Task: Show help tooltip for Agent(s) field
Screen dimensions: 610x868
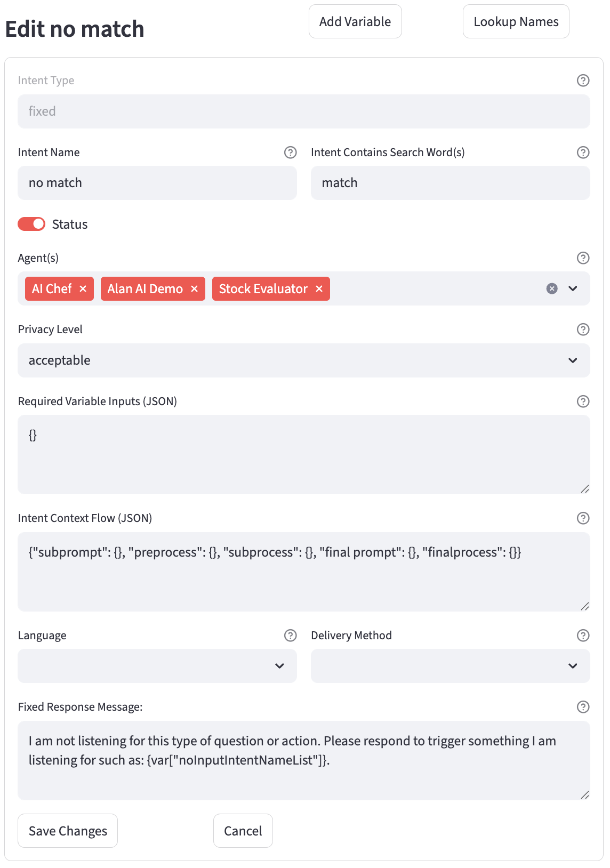Action: 583,258
